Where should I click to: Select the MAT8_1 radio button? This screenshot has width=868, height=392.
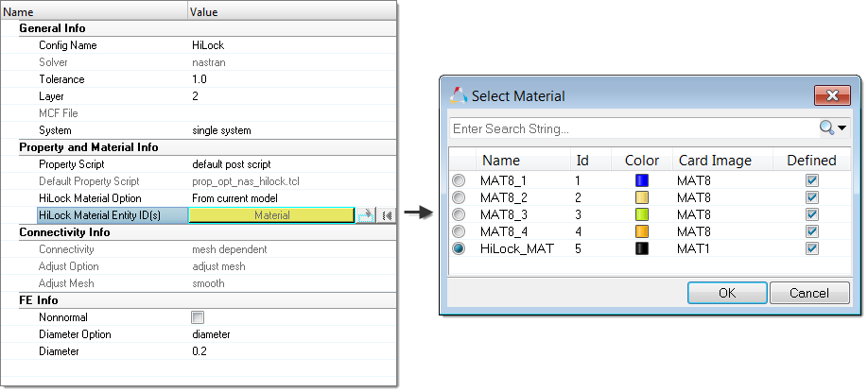(460, 180)
